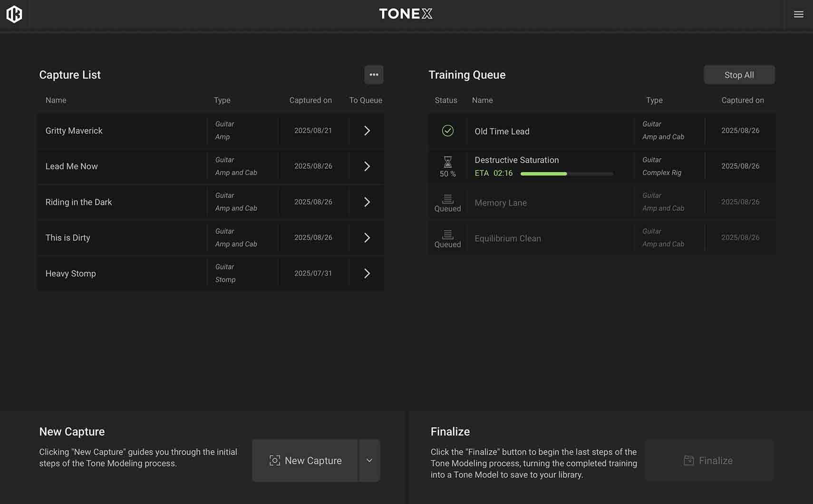Queue the Riding in the Dark capture

click(x=367, y=202)
